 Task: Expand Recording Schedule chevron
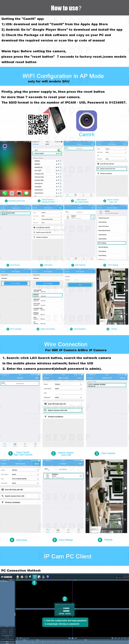[125, 231]
